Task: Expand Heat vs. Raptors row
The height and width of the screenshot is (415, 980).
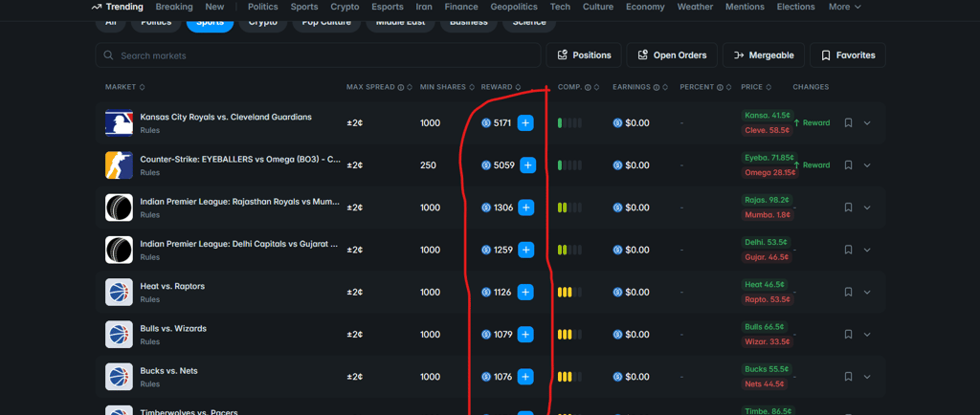Action: pyautogui.click(x=867, y=292)
